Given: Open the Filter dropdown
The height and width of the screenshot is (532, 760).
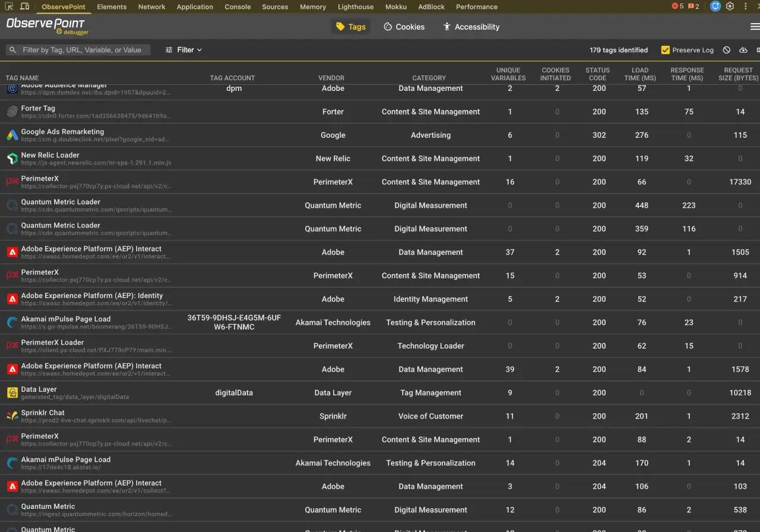Looking at the screenshot, I should (183, 50).
